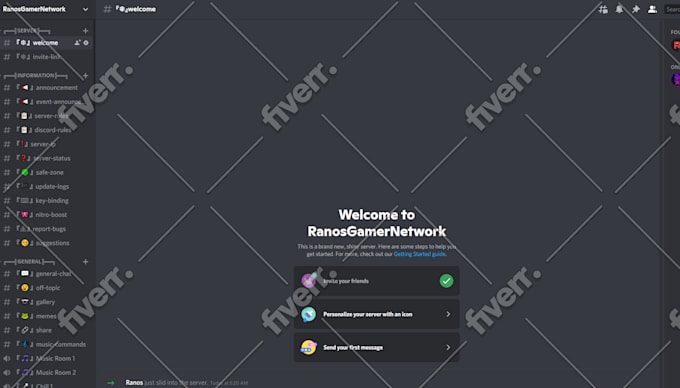This screenshot has height=388, width=680.
Task: Switch to the safe-zone channel
Action: click(x=47, y=172)
